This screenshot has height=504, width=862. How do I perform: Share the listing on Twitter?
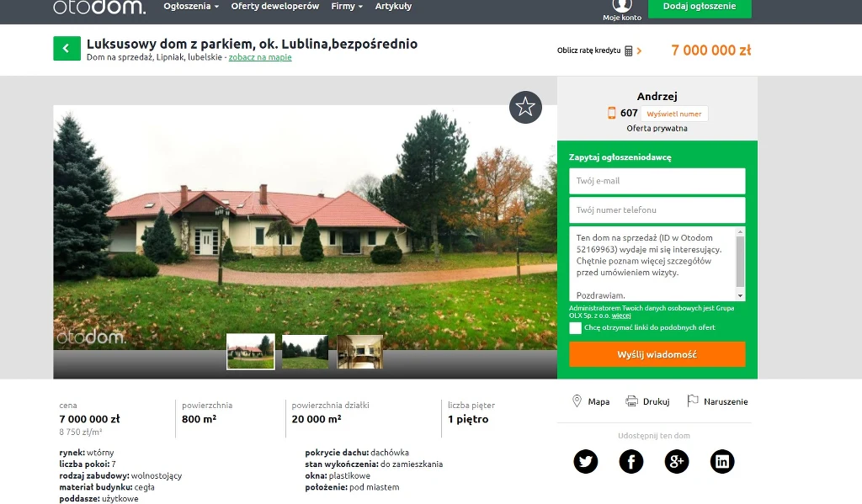click(586, 461)
